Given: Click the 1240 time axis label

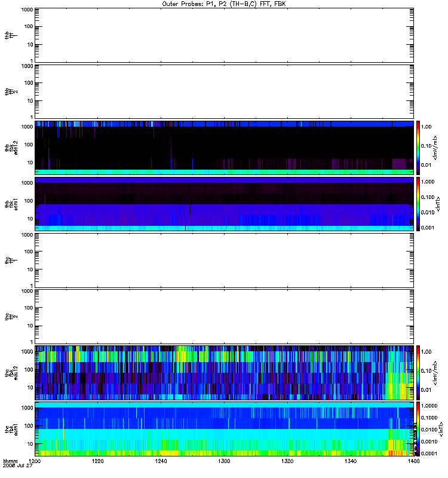Looking at the screenshot, I should [x=161, y=461].
